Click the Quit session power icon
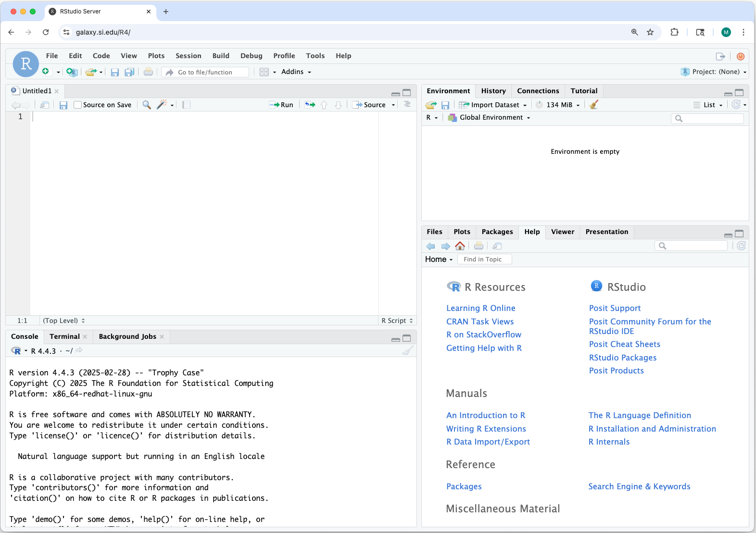This screenshot has height=533, width=756. (741, 56)
